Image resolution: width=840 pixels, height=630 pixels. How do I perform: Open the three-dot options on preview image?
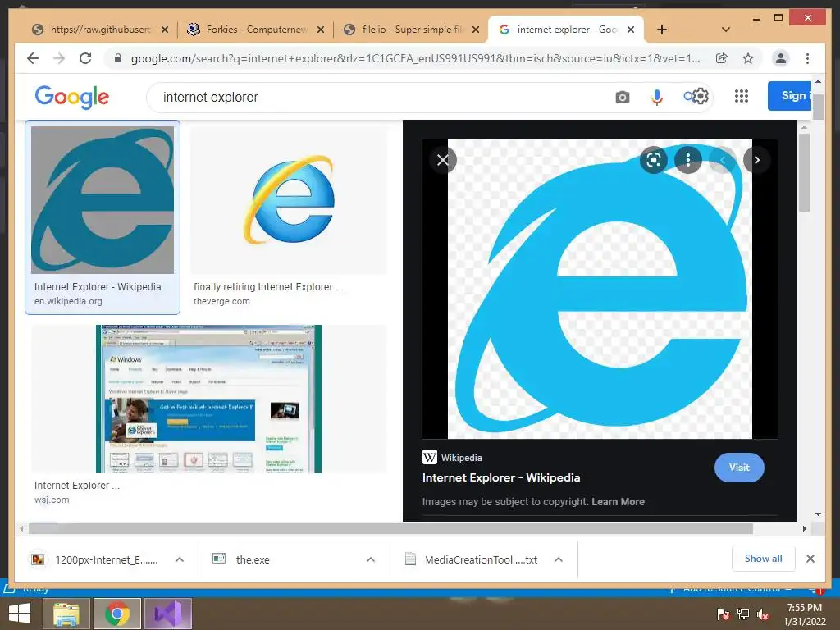coord(688,160)
